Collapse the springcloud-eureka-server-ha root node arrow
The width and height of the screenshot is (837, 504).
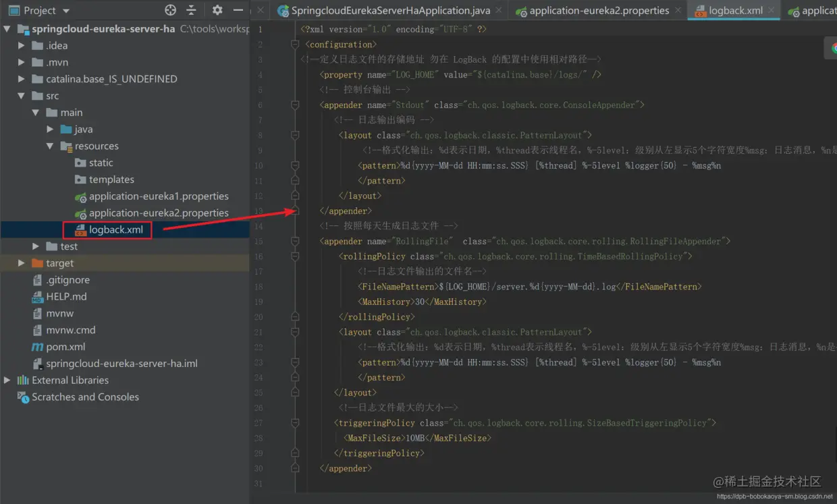7,29
